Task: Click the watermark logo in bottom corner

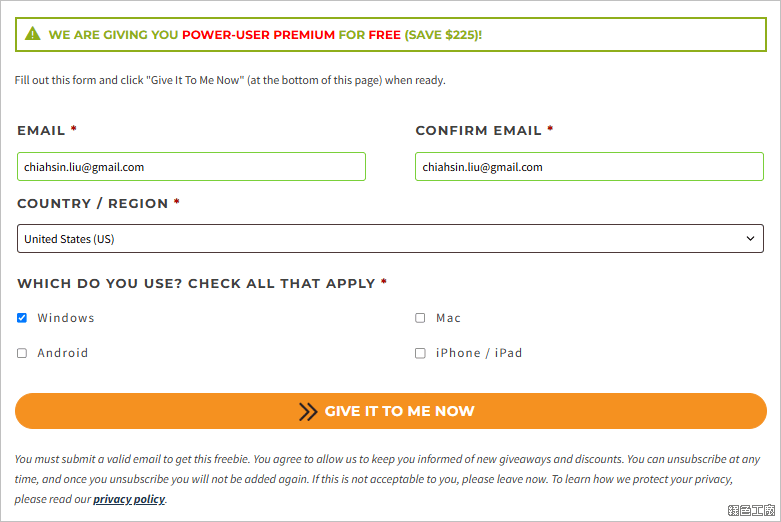Action: pos(751,510)
